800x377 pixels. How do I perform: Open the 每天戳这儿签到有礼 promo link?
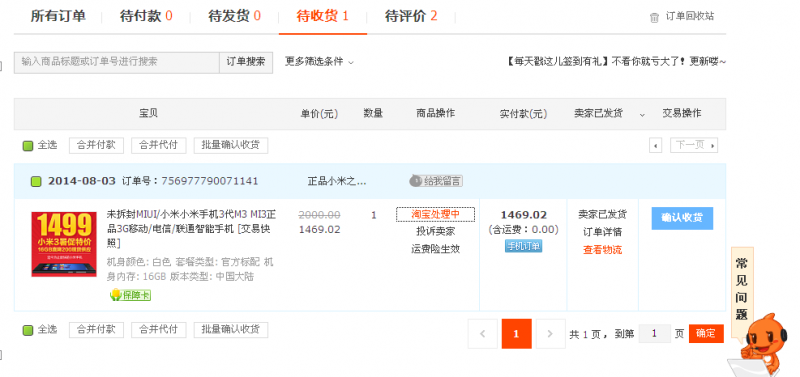click(x=615, y=62)
